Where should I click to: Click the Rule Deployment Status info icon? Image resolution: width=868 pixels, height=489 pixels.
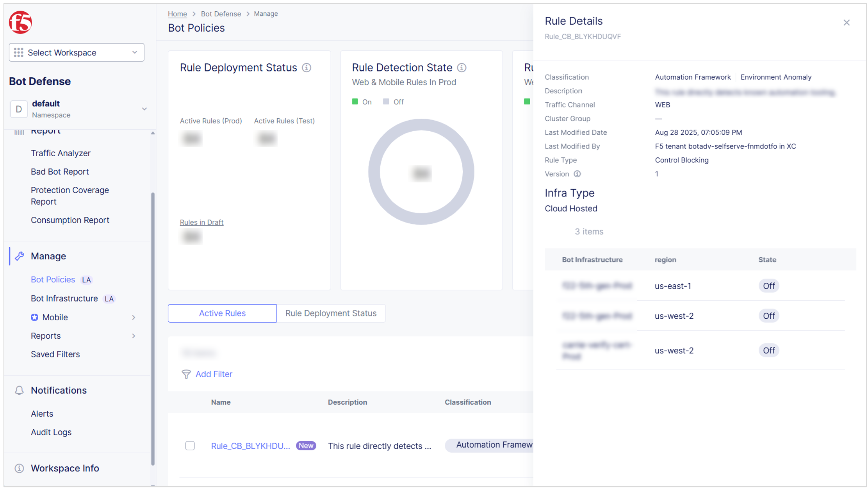[x=307, y=68]
